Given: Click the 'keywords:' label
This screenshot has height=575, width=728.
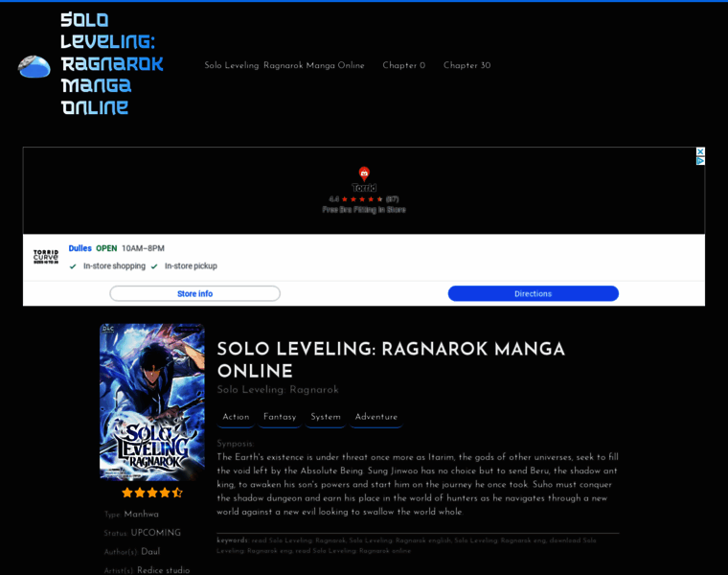Looking at the screenshot, I should (233, 540).
